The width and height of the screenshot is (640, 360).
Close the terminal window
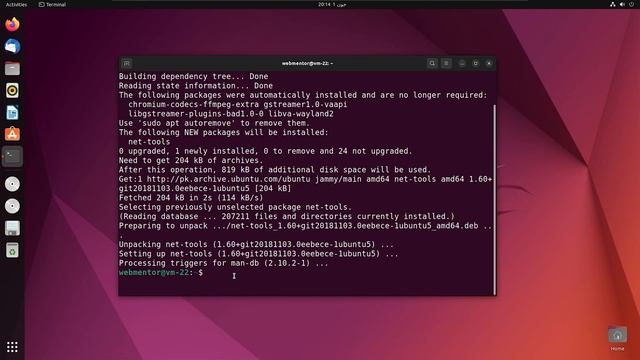489,63
